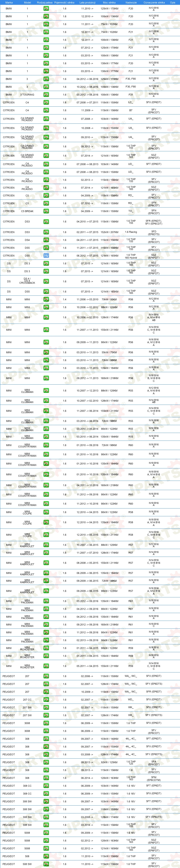The height and width of the screenshot is (868, 180).
Task: Click the petrol icon in the BMW 3 TOURING row
Action: pos(46,95)
